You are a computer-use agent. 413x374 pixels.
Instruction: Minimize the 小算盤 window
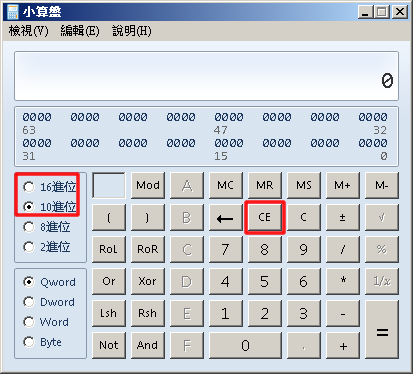pyautogui.click(x=366, y=12)
